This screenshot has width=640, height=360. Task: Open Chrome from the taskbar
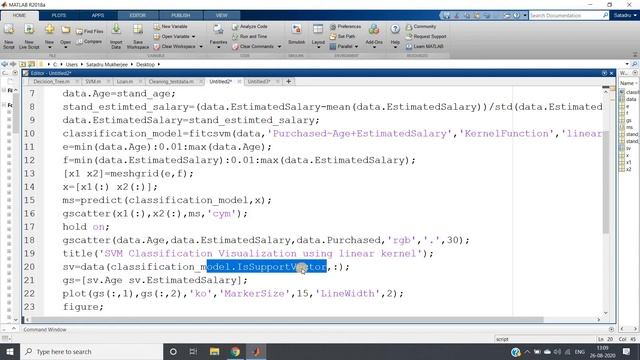click(235, 351)
